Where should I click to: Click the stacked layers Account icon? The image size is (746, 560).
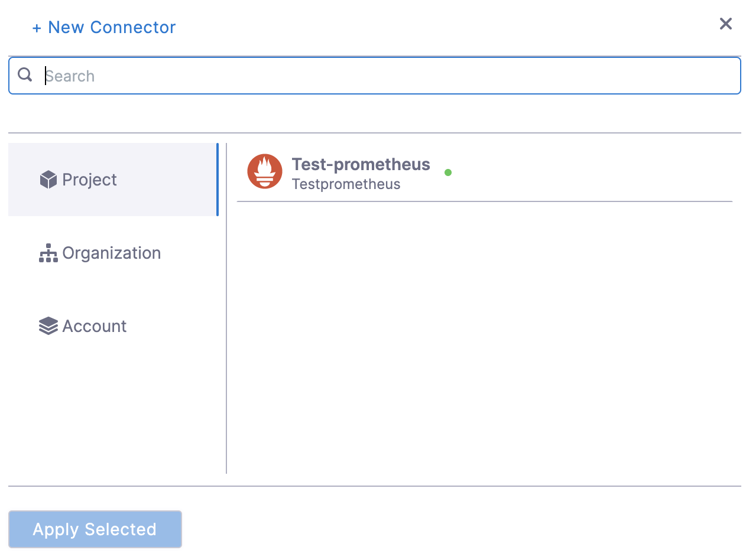[x=48, y=326]
